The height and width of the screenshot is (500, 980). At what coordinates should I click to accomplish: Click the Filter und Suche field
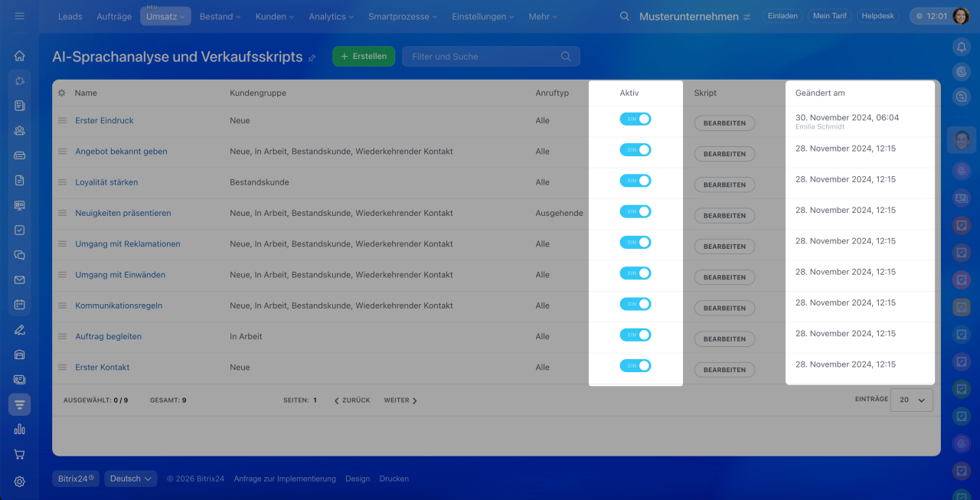[x=482, y=56]
